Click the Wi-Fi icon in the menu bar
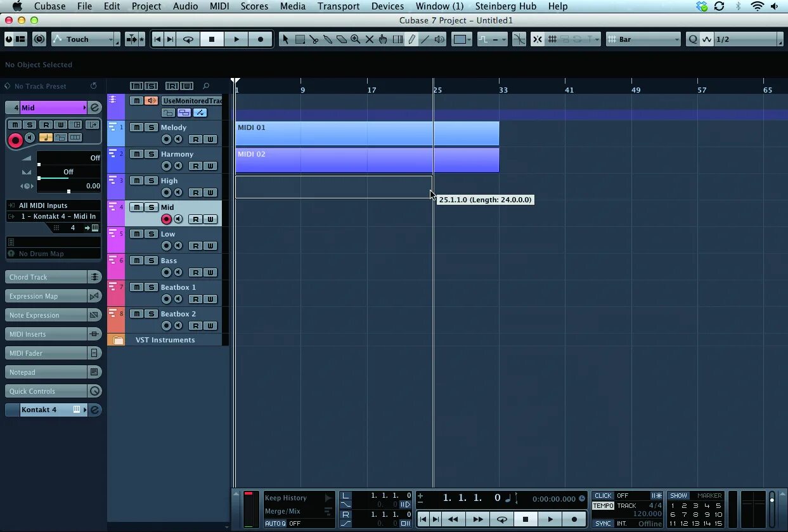The image size is (788, 532). pos(757,6)
